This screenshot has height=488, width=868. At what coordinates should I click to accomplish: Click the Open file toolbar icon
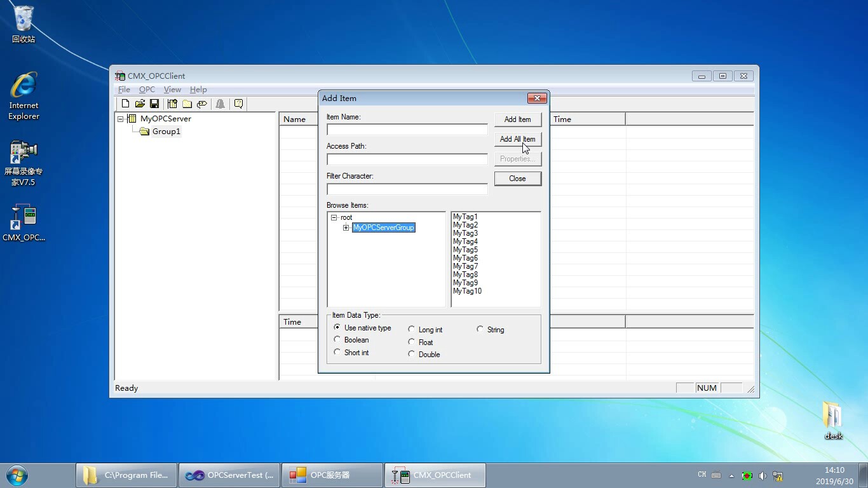(140, 104)
